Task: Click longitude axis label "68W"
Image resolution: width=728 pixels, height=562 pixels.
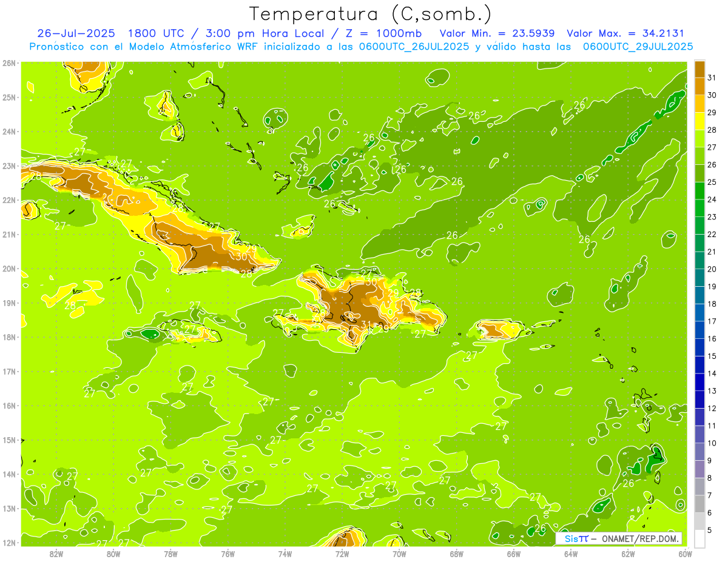Action: click(x=456, y=554)
